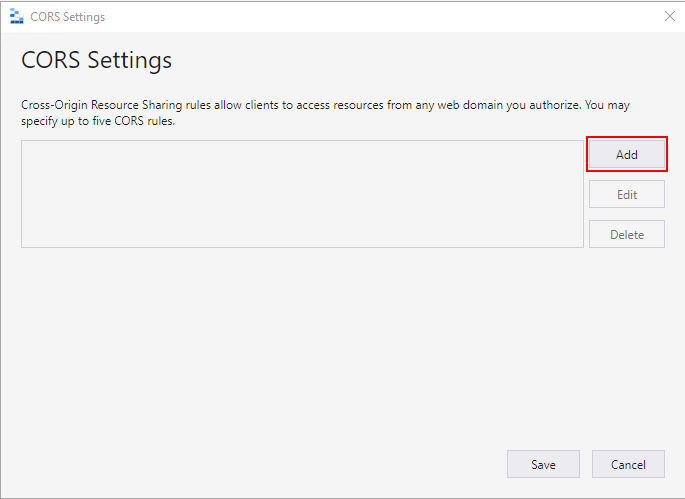Image resolution: width=685 pixels, height=499 pixels.
Task: Click the bottom-right Cancel button
Action: 628,464
